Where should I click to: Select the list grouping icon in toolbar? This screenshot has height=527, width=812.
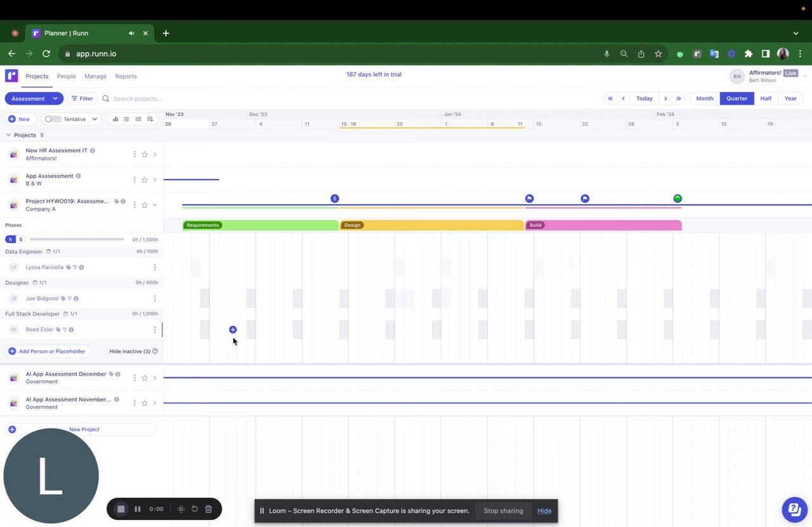[138, 119]
